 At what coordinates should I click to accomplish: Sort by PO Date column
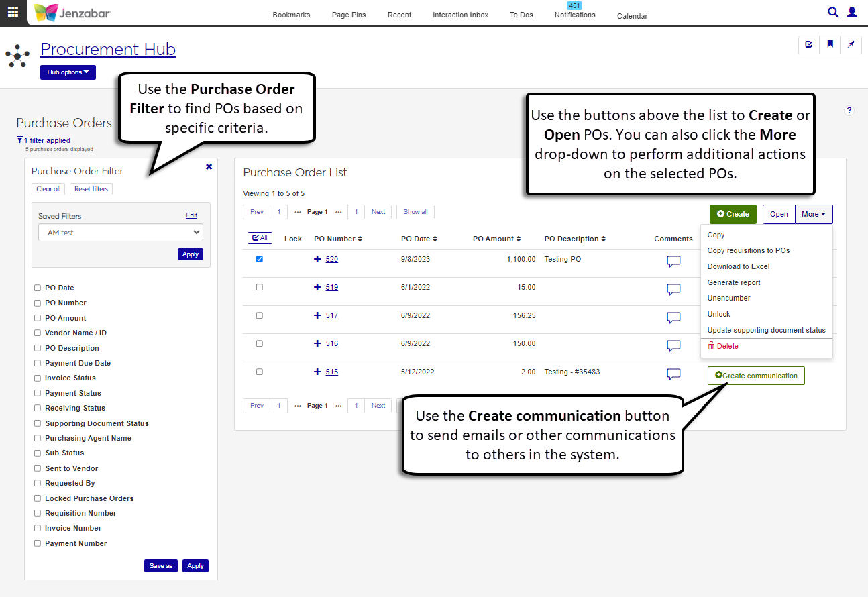[x=419, y=239]
